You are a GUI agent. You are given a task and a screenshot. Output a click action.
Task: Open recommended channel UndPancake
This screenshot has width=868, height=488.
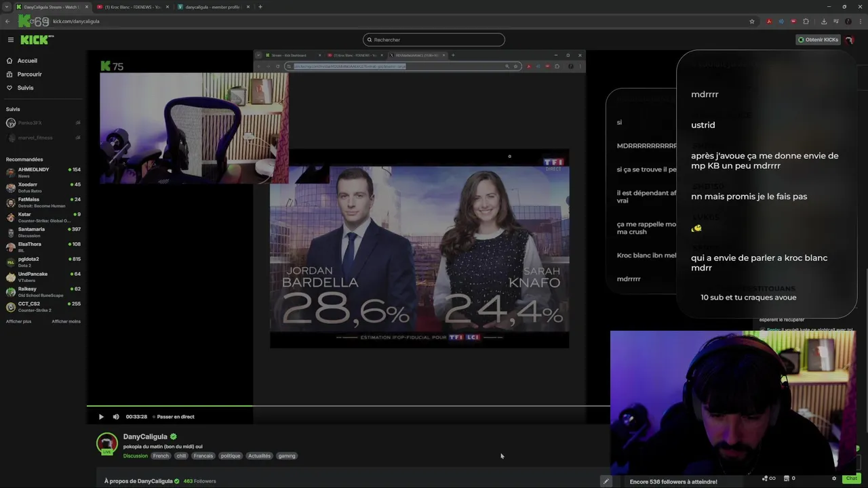tap(43, 277)
